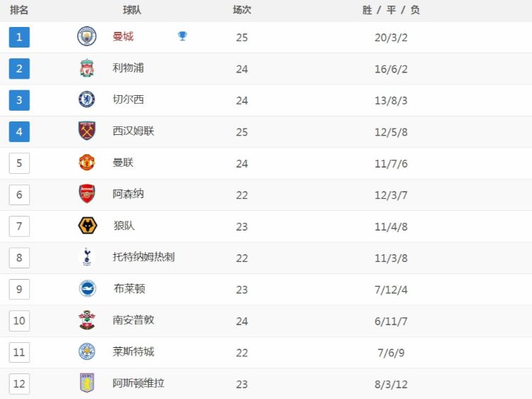Click the Leicester City crest
This screenshot has height=399, width=532.
coord(87,351)
